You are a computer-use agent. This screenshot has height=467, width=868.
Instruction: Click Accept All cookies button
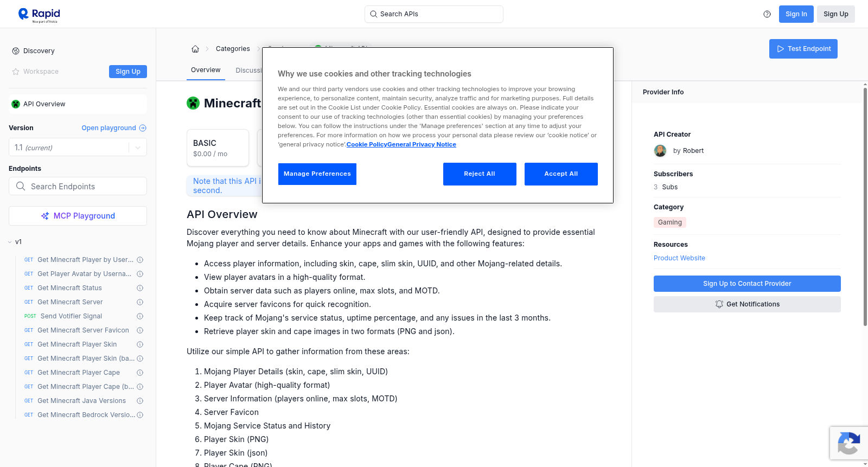pos(561,174)
